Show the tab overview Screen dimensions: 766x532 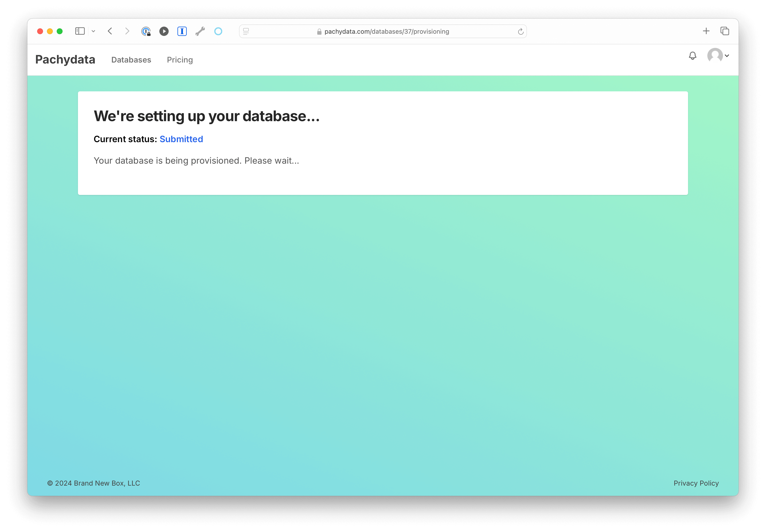pos(725,31)
